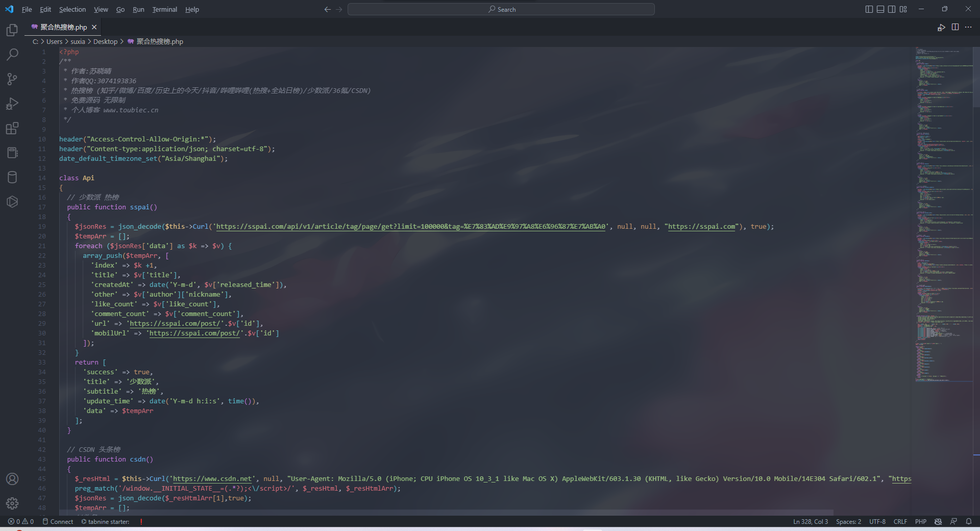Click the Connect button in status bar
The width and height of the screenshot is (980, 531).
[58, 521]
